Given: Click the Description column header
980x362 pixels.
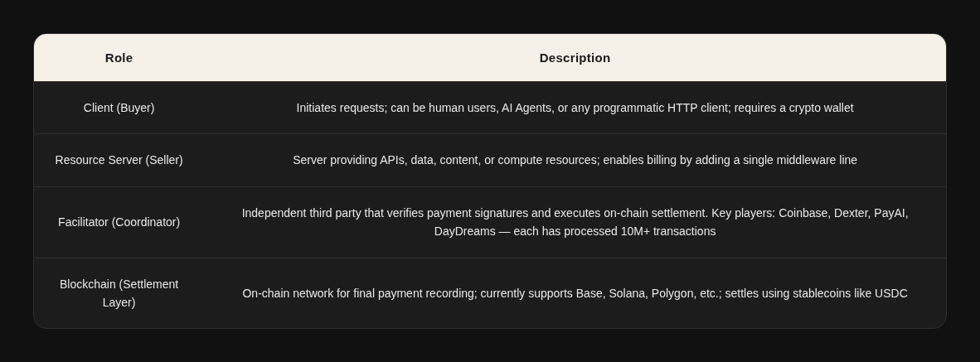Looking at the screenshot, I should pyautogui.click(x=575, y=58).
